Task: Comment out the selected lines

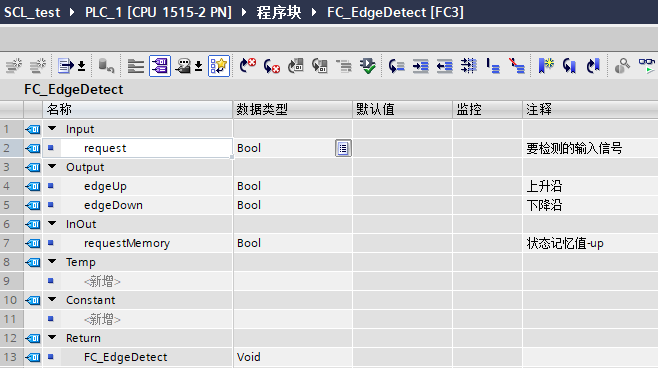Action: click(493, 66)
